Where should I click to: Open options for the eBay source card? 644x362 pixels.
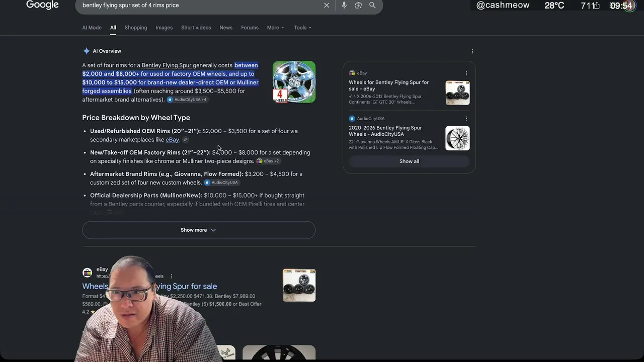(x=466, y=73)
